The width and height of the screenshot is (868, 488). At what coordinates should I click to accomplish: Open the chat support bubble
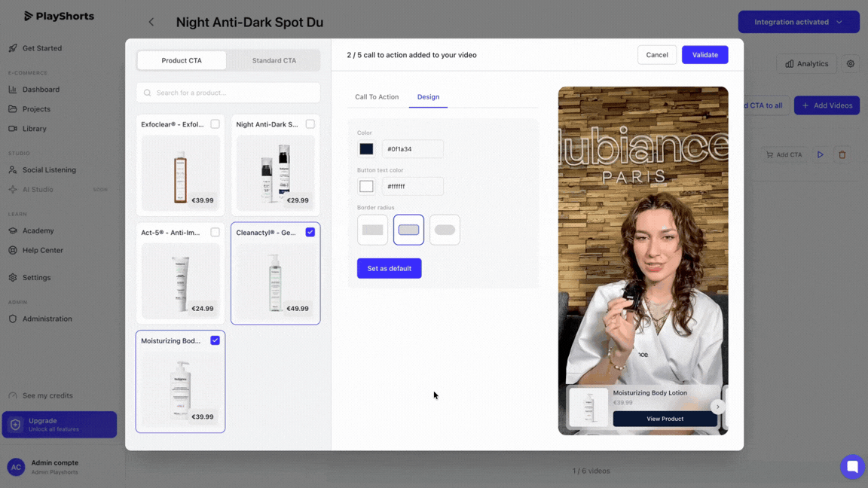point(852,466)
